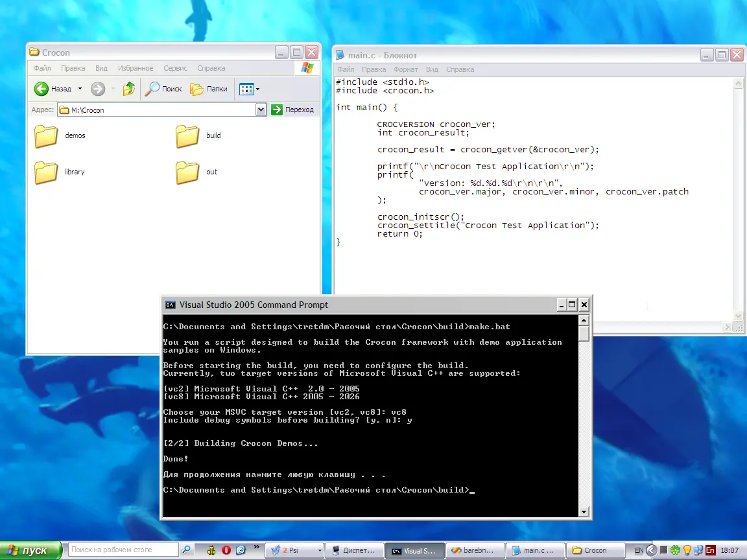Click the Crocon folder icon in title bar
This screenshot has height=560, width=747.
pyautogui.click(x=34, y=52)
